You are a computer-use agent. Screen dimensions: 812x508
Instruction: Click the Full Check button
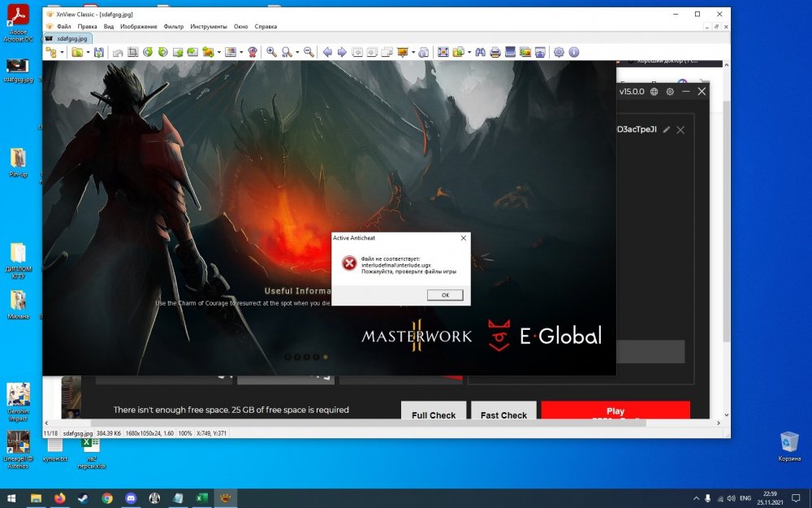(x=434, y=415)
